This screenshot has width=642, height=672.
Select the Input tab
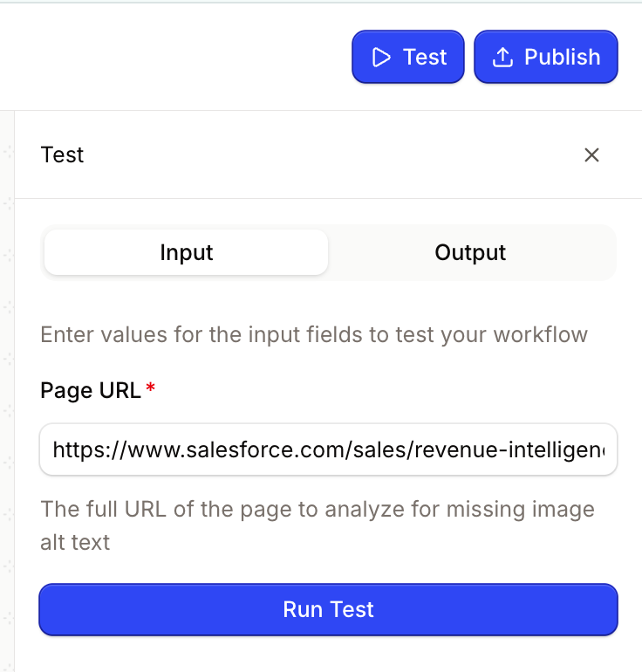tap(187, 252)
